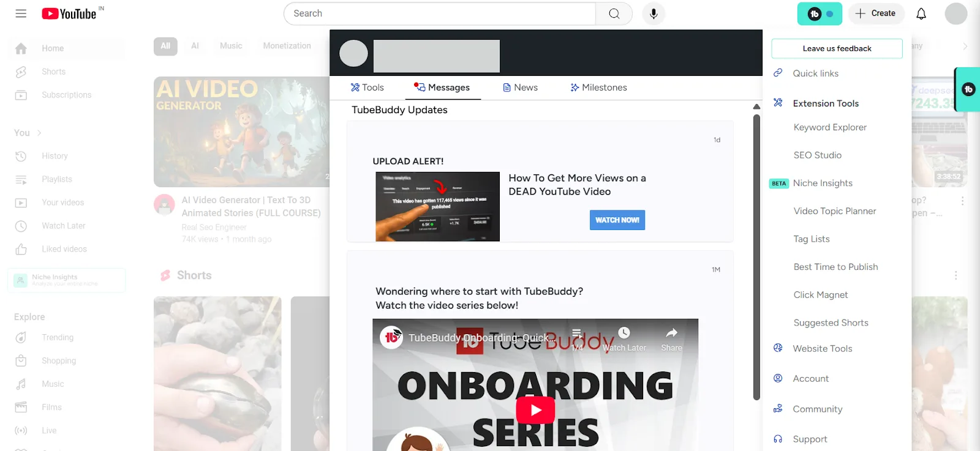Switch to the News tab
980x451 pixels.
(x=520, y=88)
